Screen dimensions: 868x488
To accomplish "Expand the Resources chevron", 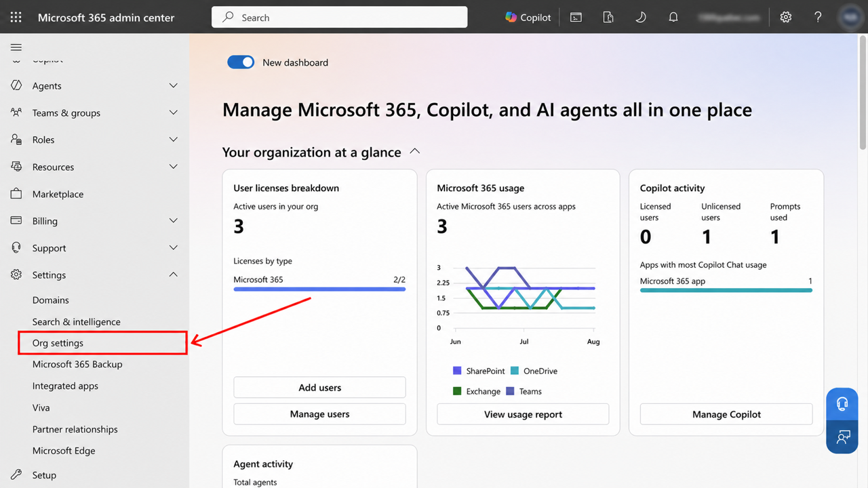I will 174,167.
